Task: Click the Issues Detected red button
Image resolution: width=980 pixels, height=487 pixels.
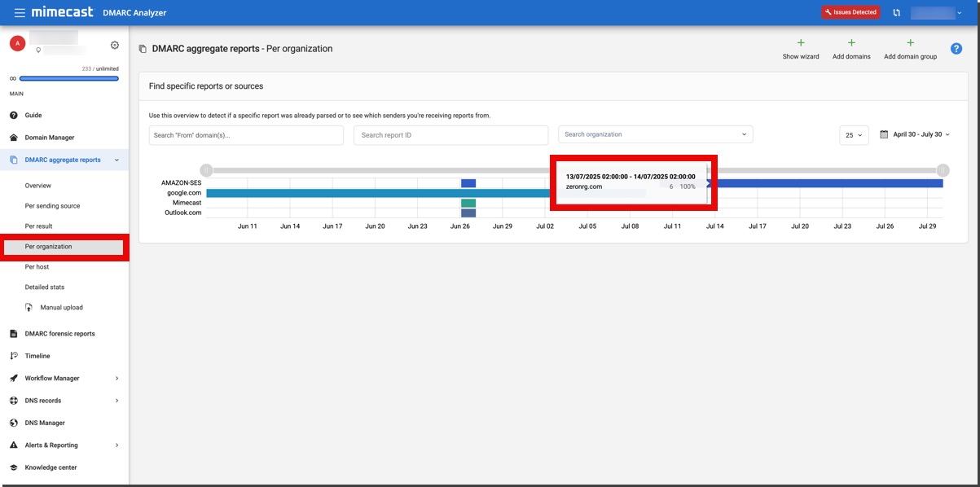Action: tap(850, 12)
